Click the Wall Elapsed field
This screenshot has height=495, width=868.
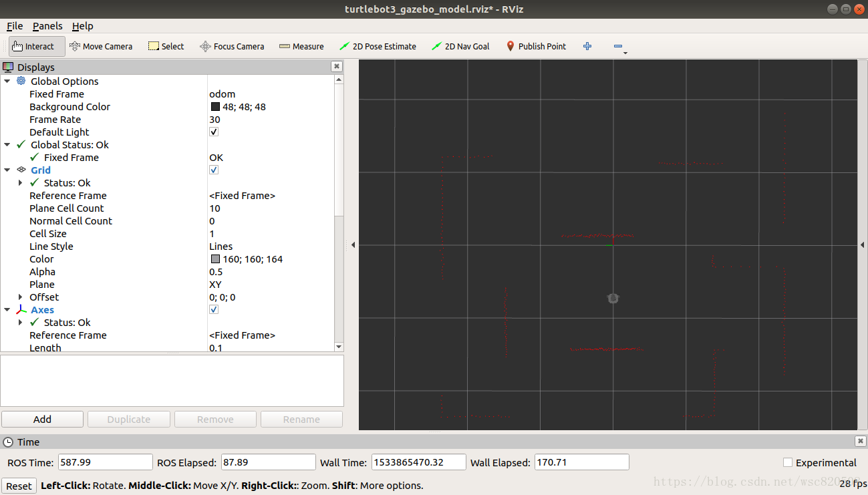[x=581, y=462]
